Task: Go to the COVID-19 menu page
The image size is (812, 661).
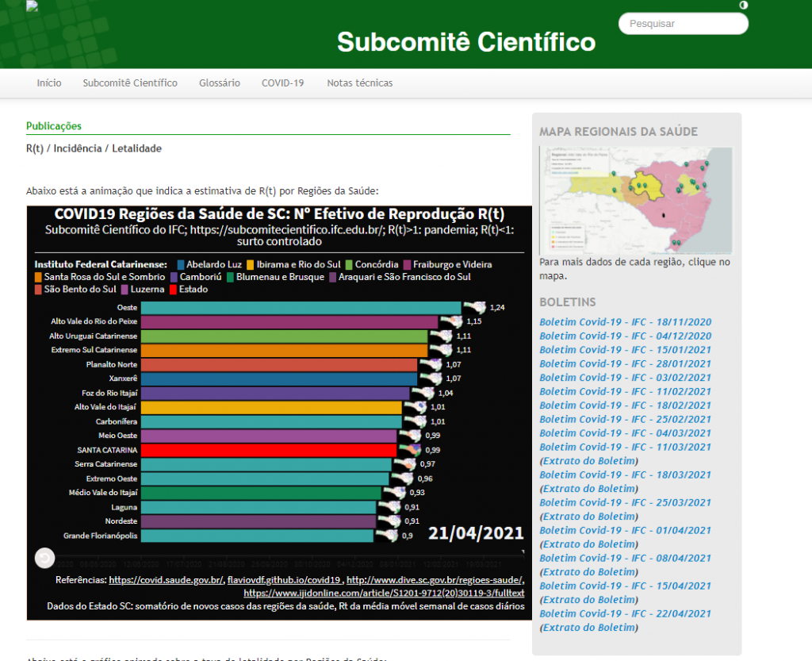Action: (283, 83)
